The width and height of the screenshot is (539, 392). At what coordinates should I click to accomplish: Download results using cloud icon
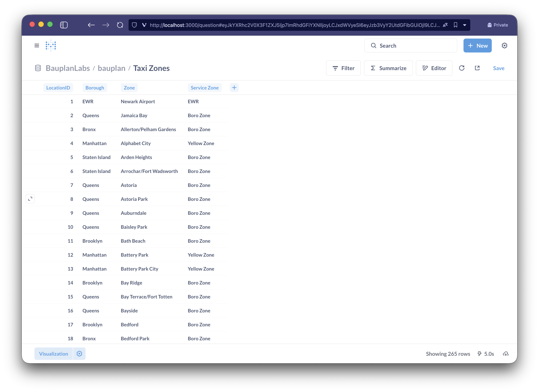coord(506,354)
